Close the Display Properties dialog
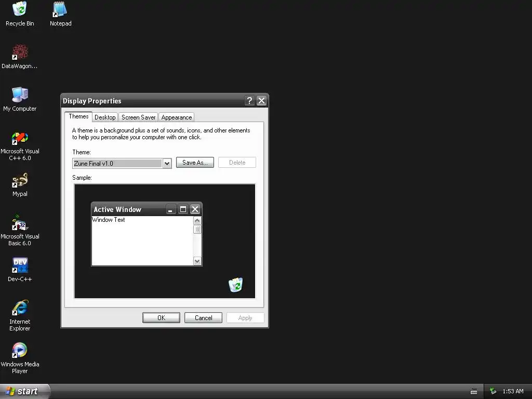The image size is (532, 399). point(261,100)
